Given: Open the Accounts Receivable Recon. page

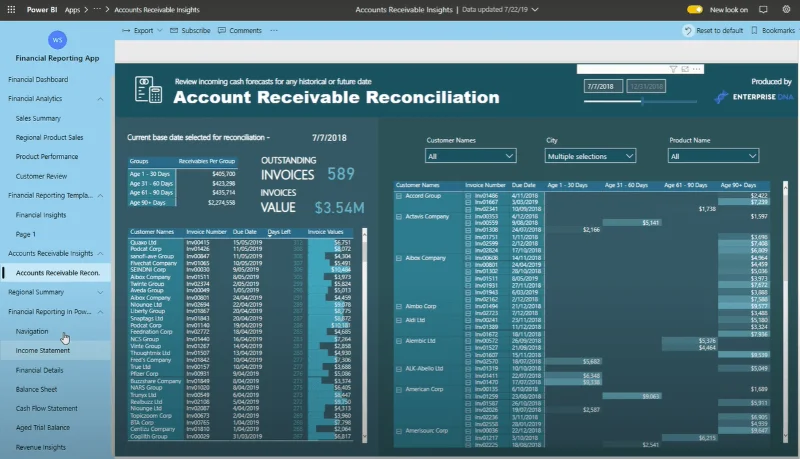Looking at the screenshot, I should pyautogui.click(x=56, y=273).
